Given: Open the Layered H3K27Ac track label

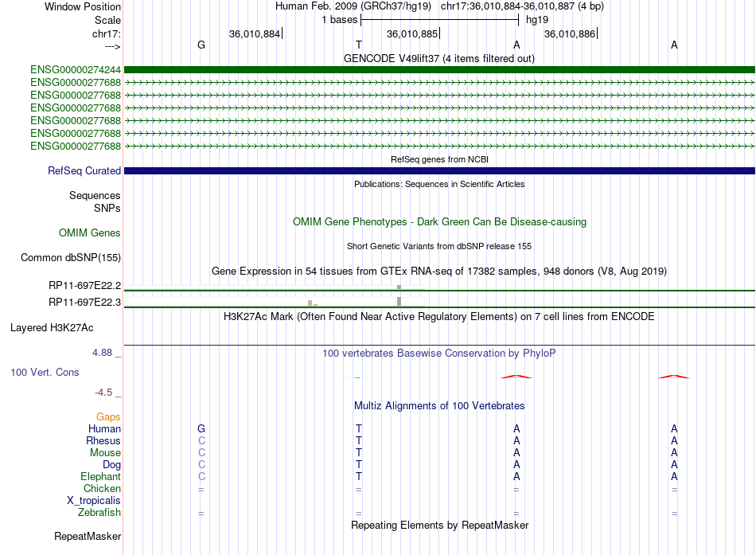Looking at the screenshot, I should pyautogui.click(x=52, y=328).
